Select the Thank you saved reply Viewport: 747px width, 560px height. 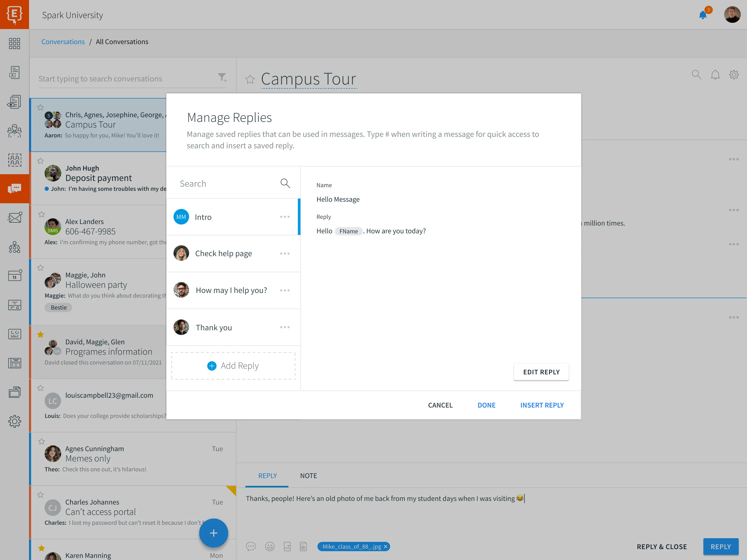[233, 327]
